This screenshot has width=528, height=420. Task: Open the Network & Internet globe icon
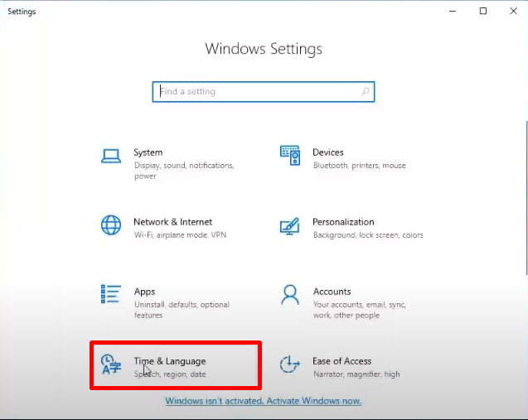coord(111,224)
